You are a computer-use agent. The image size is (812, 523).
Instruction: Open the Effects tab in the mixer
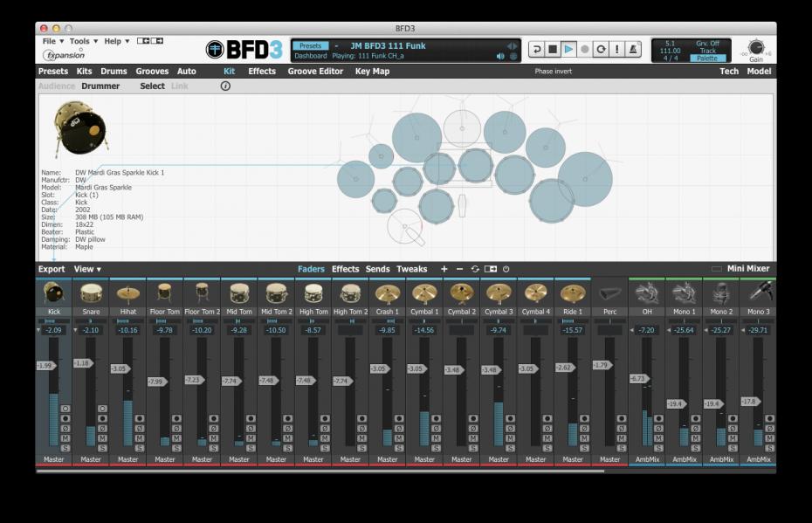(345, 269)
